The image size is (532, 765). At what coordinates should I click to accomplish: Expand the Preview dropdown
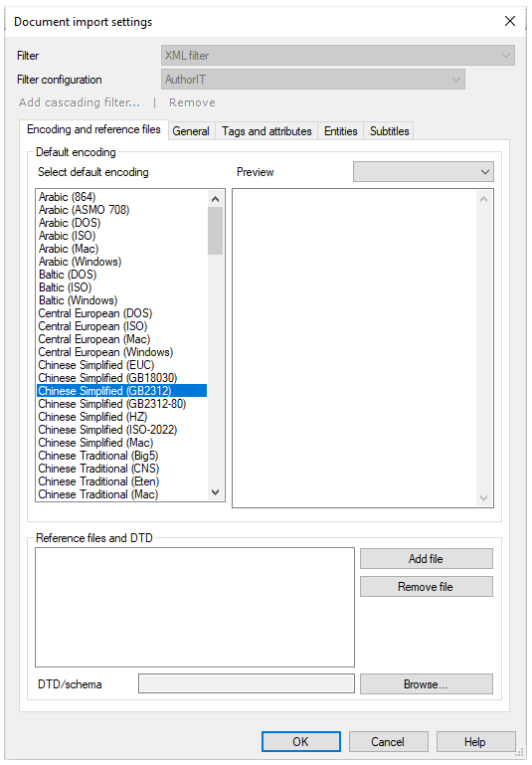(x=424, y=172)
